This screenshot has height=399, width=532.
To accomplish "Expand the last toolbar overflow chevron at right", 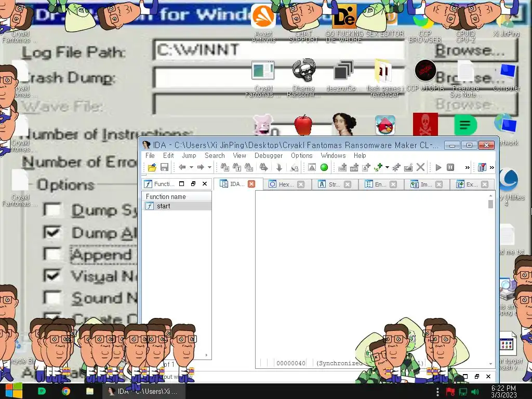I will 491,167.
